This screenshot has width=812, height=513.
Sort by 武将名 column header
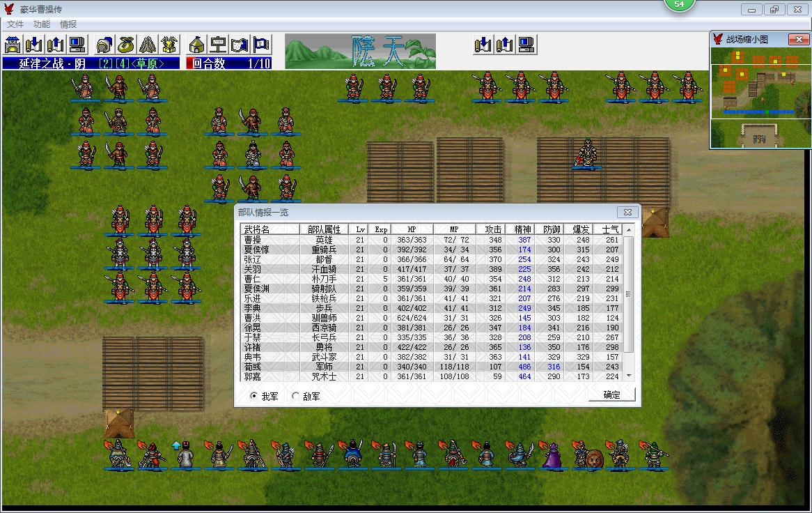pos(270,229)
